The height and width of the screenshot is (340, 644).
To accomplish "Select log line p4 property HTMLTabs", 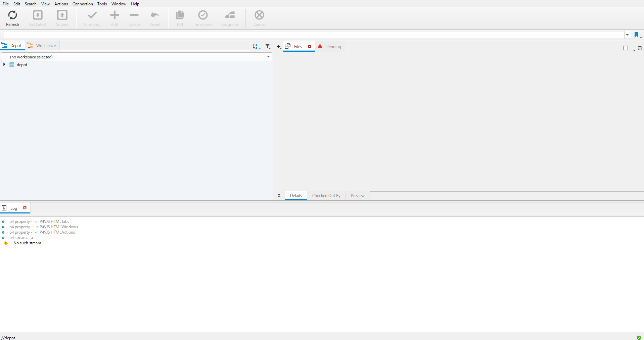I will coord(39,222).
